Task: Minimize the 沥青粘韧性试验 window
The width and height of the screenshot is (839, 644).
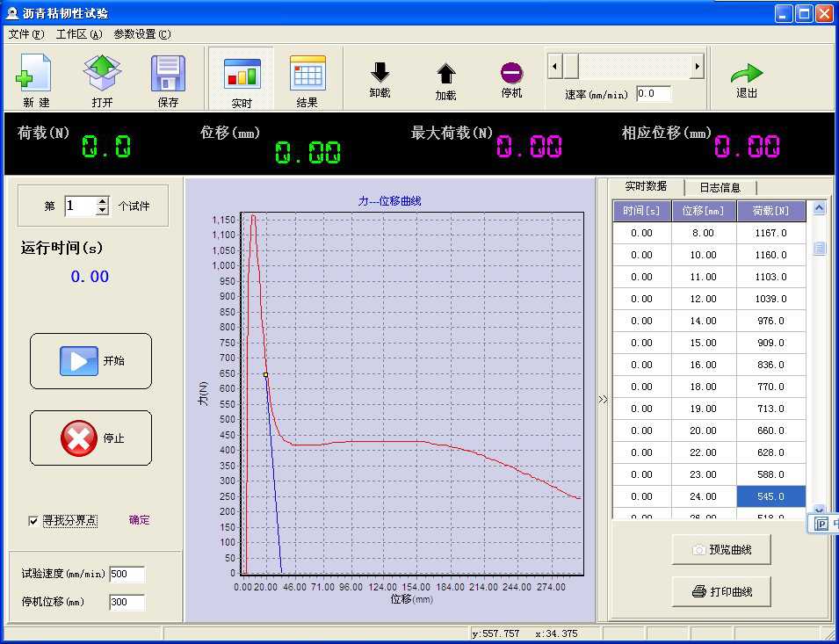Action: pyautogui.click(x=784, y=13)
